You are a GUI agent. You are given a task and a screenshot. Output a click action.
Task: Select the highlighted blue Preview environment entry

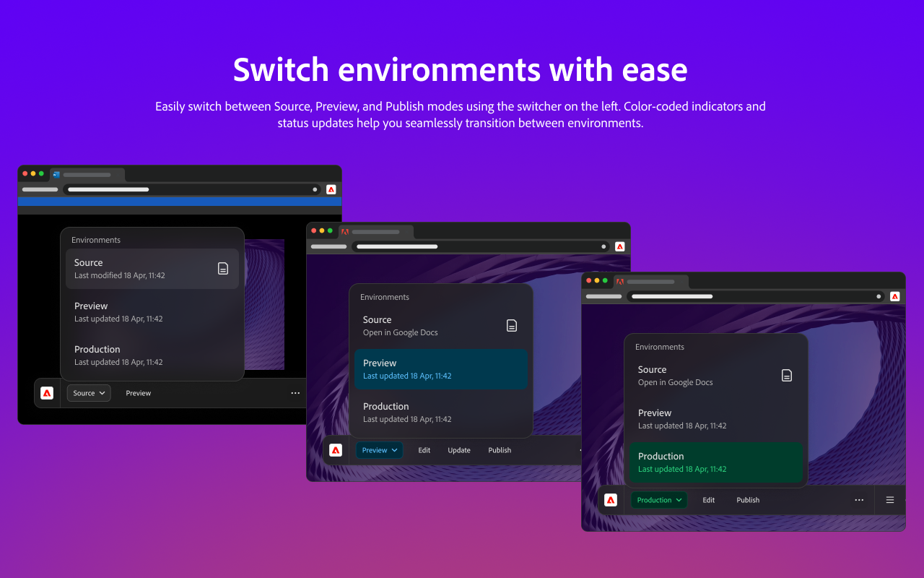(x=441, y=369)
